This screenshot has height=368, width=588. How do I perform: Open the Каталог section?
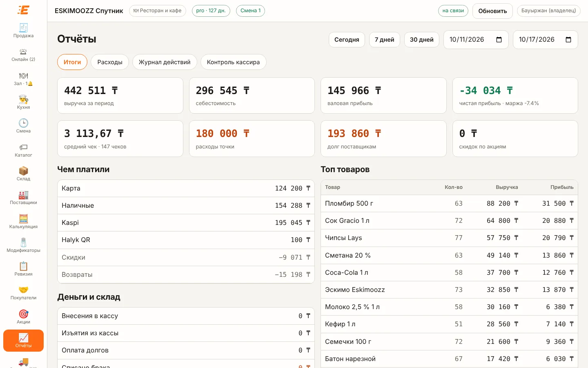(x=23, y=150)
